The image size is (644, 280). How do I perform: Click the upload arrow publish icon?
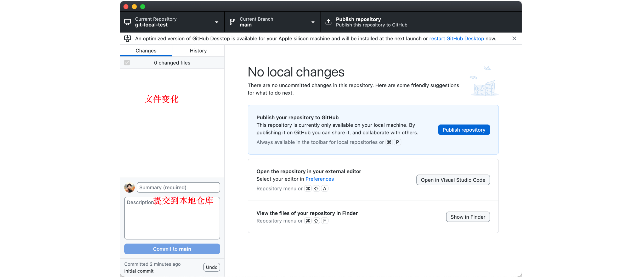click(328, 22)
